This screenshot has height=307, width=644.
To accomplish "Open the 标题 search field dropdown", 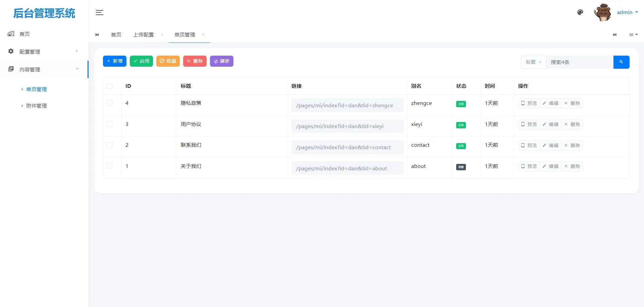I will pos(533,62).
